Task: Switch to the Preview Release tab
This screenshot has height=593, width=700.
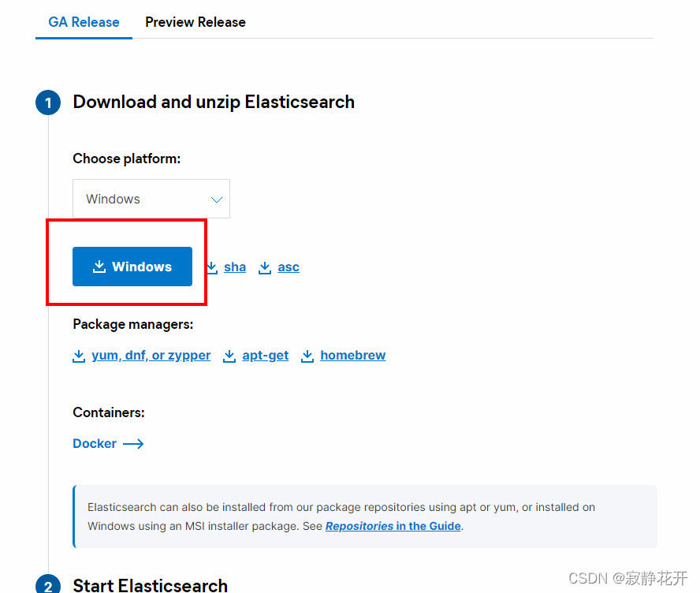Action: coord(195,22)
